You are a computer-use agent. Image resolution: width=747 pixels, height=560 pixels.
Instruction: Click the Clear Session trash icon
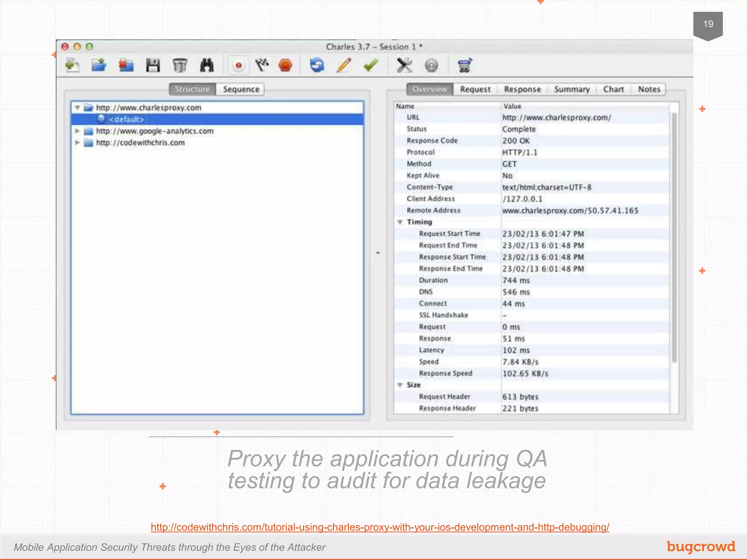coord(180,66)
